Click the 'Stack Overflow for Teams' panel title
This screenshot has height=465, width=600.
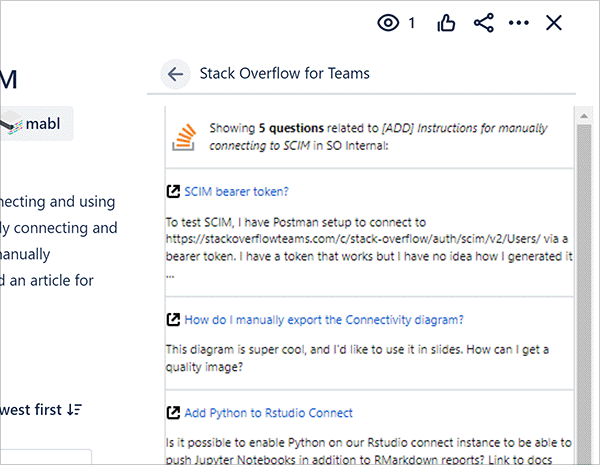[x=284, y=74]
